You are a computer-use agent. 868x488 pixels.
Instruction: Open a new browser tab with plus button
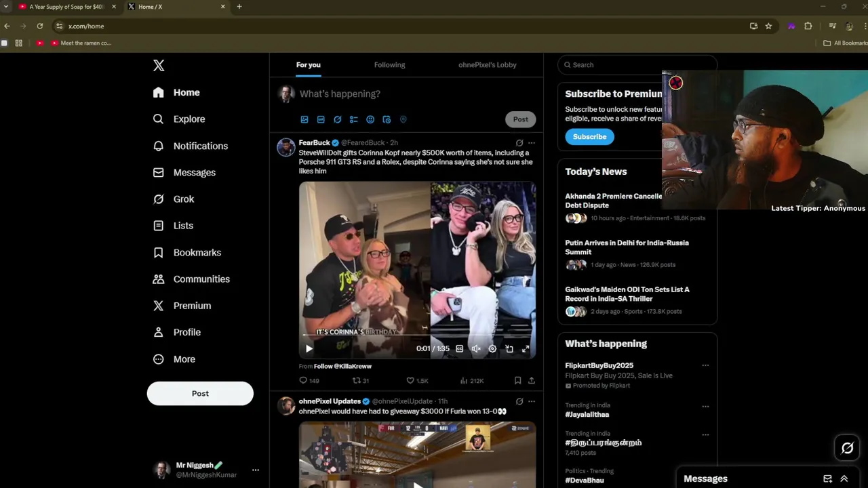[x=239, y=7]
